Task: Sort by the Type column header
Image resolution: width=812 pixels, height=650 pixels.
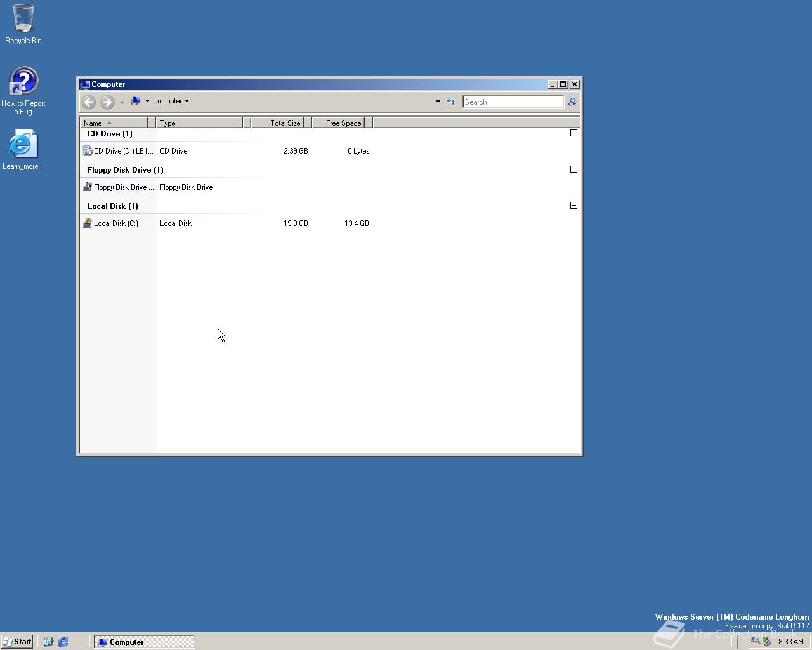Action: (199, 123)
